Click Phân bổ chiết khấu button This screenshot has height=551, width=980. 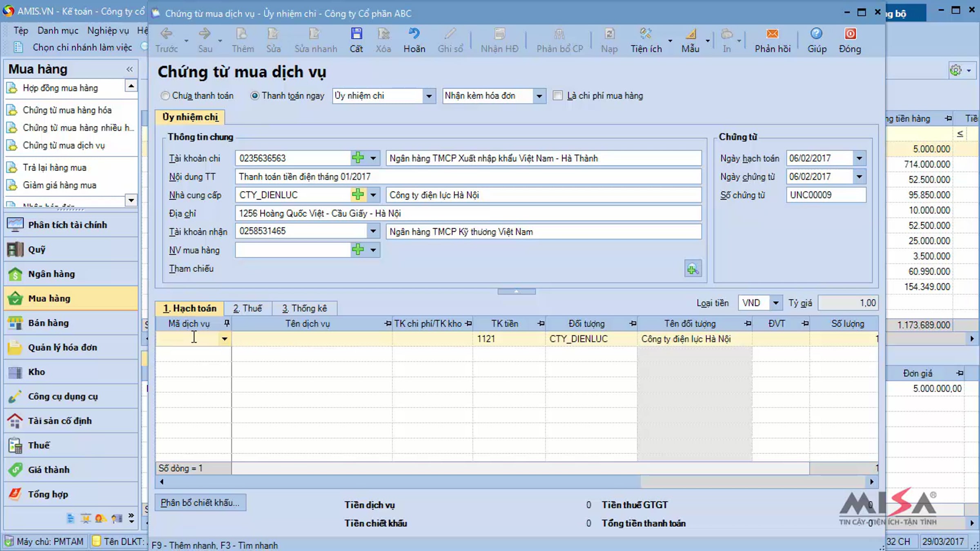[200, 502]
